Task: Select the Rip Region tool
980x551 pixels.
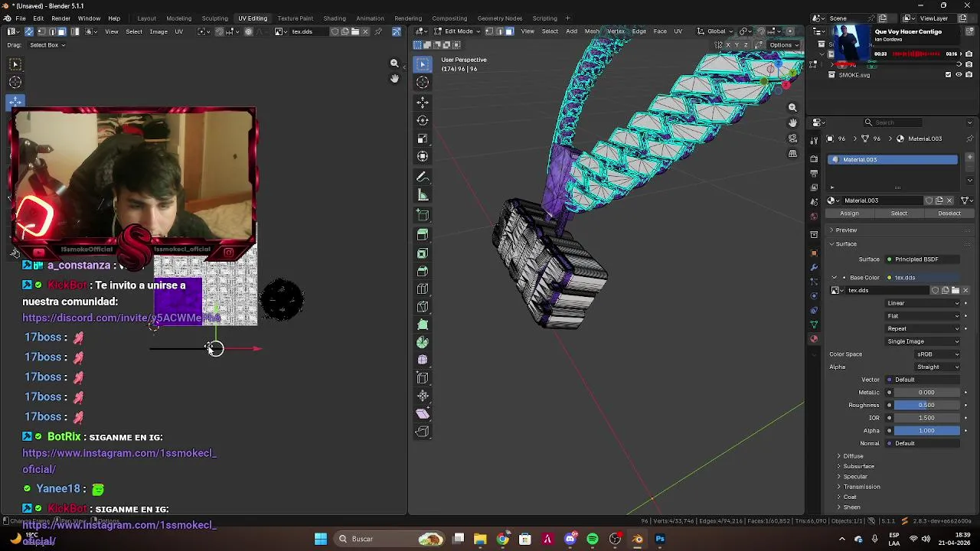Action: click(x=423, y=432)
